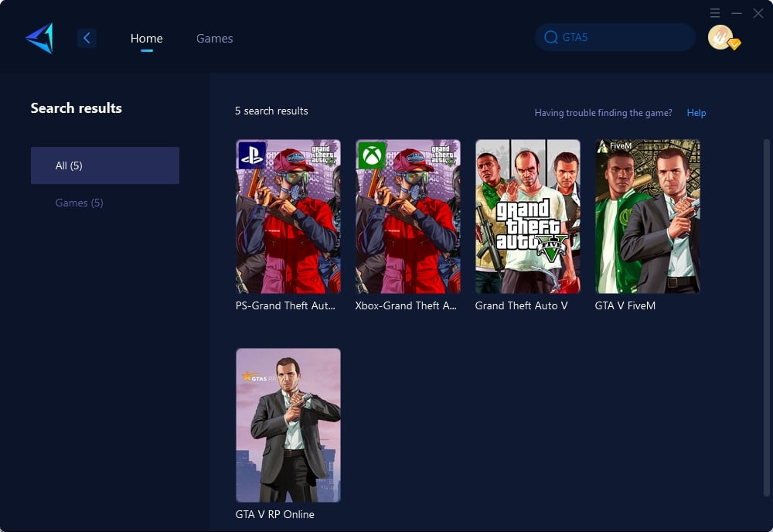Click the 'GTA V FiveM' title
Image resolution: width=773 pixels, height=532 pixels.
(x=625, y=305)
